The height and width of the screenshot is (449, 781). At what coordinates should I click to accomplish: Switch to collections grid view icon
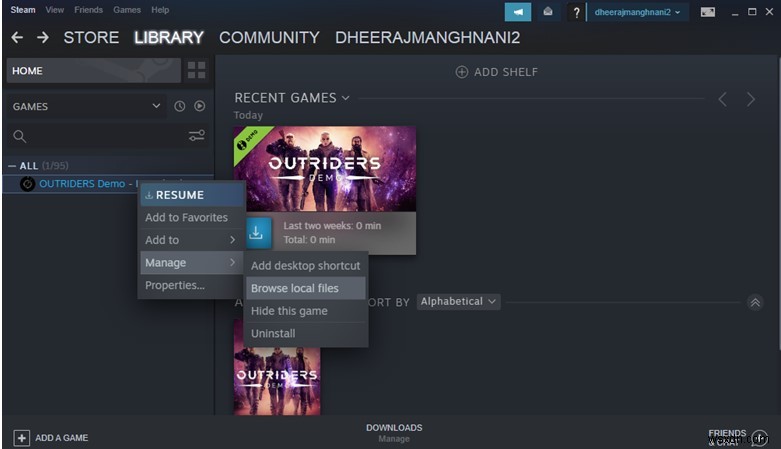196,70
